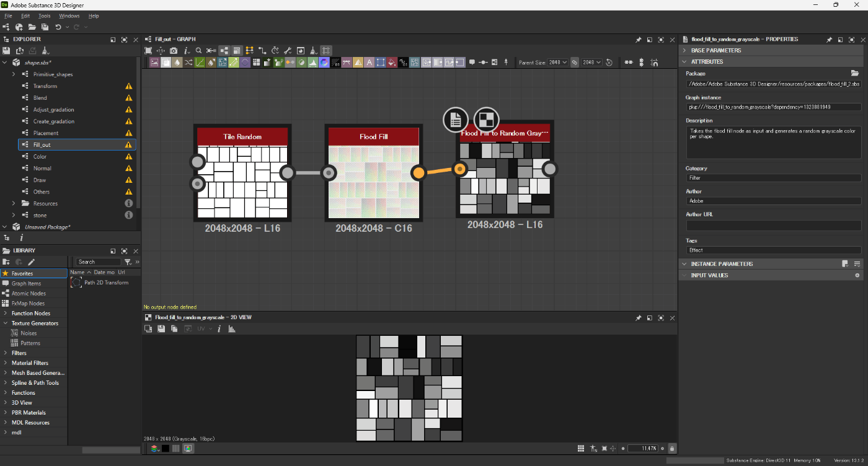Open the Windows menu
868x466 pixels.
point(69,15)
